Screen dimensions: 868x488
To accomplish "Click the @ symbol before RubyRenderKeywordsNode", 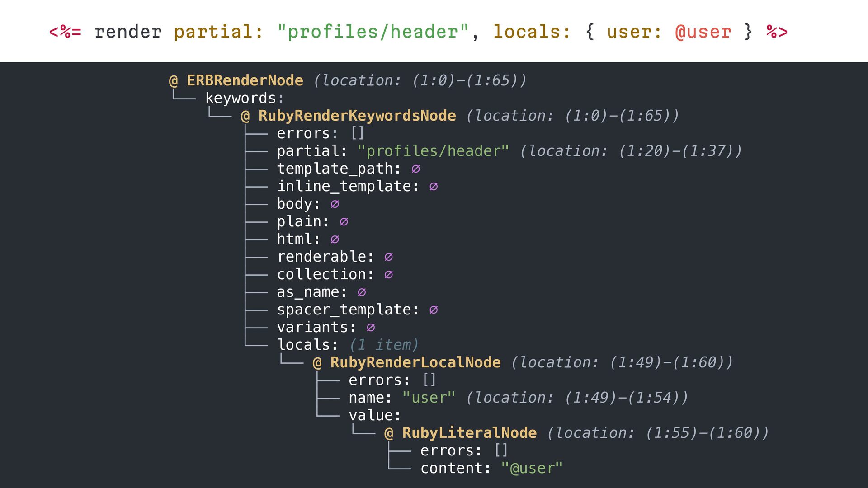I will click(245, 116).
